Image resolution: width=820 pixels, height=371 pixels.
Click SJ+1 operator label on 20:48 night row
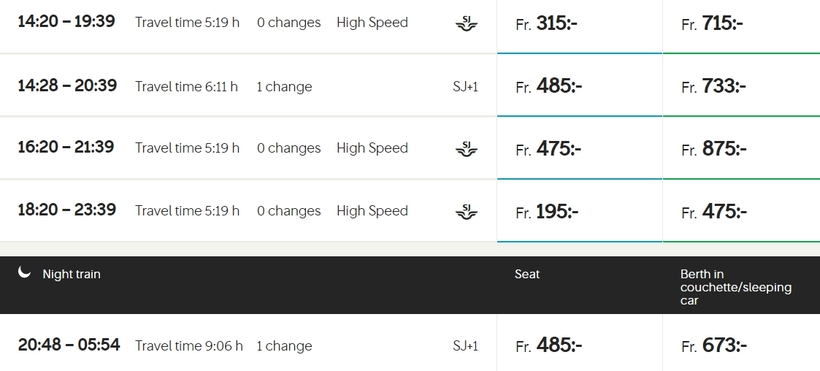click(465, 346)
